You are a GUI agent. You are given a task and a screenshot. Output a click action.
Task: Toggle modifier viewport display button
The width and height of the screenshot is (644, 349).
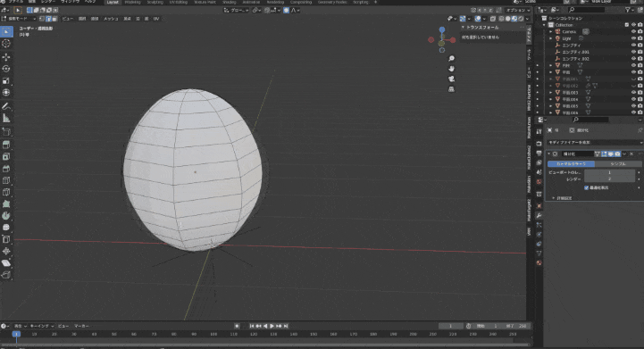pos(611,154)
